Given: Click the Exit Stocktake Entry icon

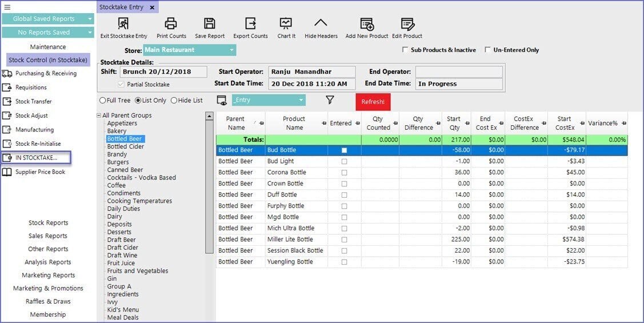Looking at the screenshot, I should (x=123, y=24).
